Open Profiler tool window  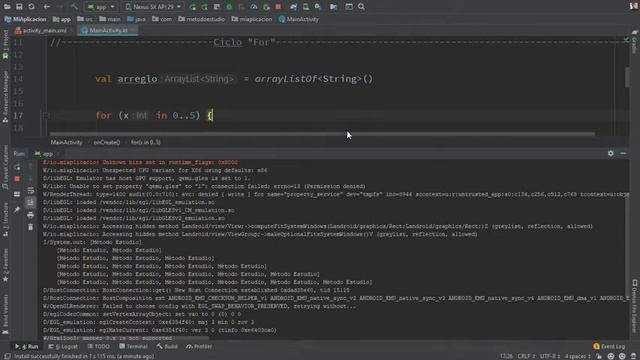click(199, 347)
